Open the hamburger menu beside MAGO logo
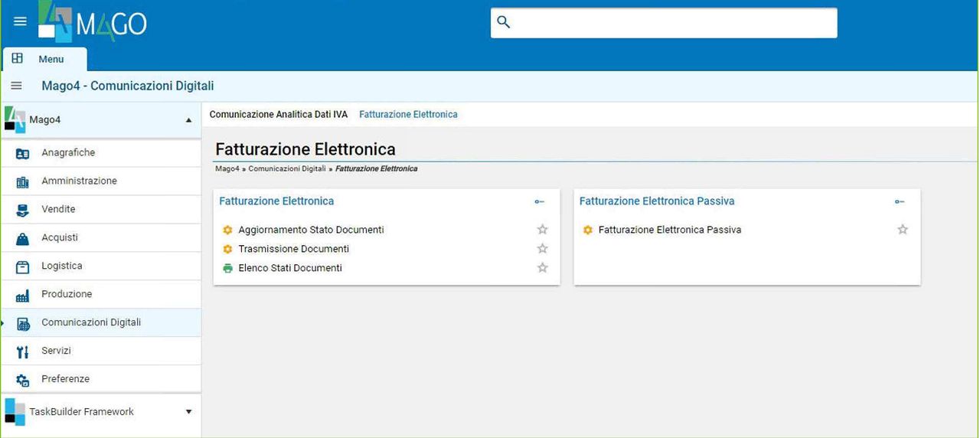The width and height of the screenshot is (980, 438). (21, 21)
